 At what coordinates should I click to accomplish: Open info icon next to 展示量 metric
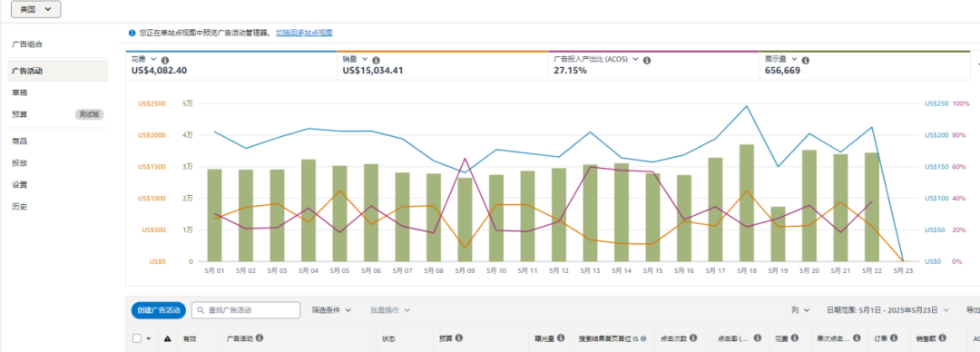(806, 60)
